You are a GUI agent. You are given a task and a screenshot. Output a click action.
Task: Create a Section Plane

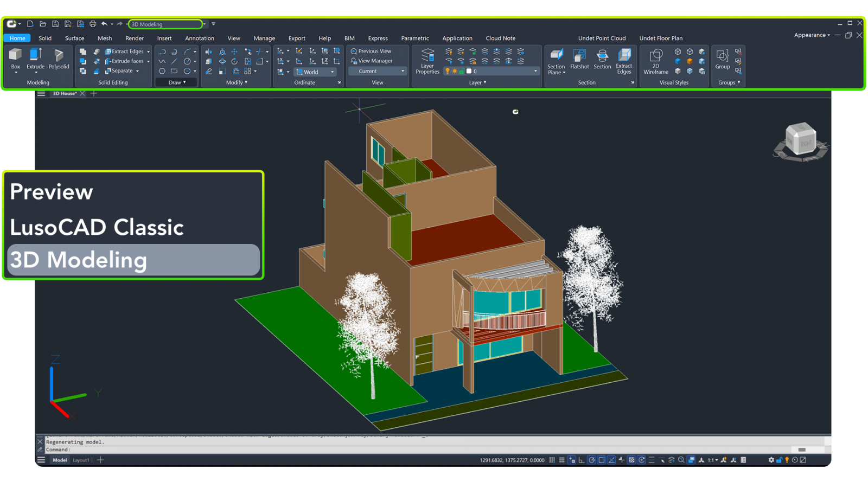click(556, 61)
